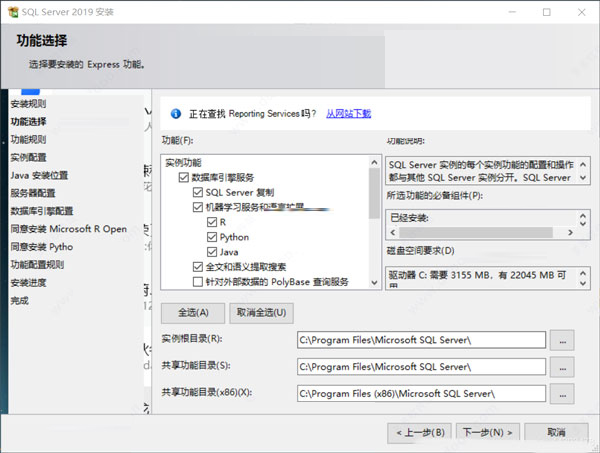Select the 完成 step
Image resolution: width=600 pixels, height=453 pixels.
tap(20, 300)
